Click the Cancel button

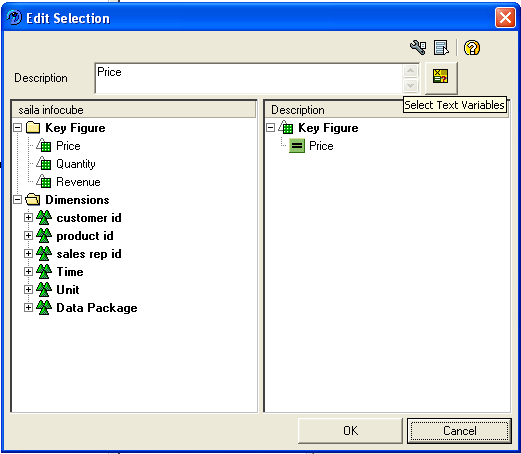(459, 431)
